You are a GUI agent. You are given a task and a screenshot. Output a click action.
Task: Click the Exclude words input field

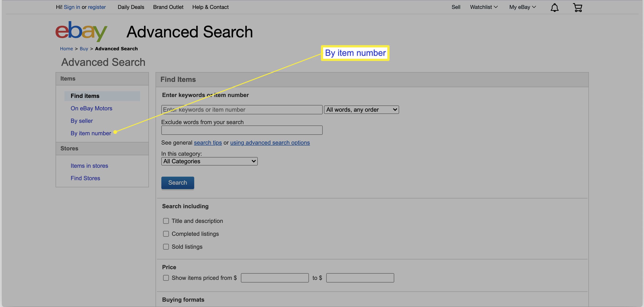pyautogui.click(x=242, y=130)
